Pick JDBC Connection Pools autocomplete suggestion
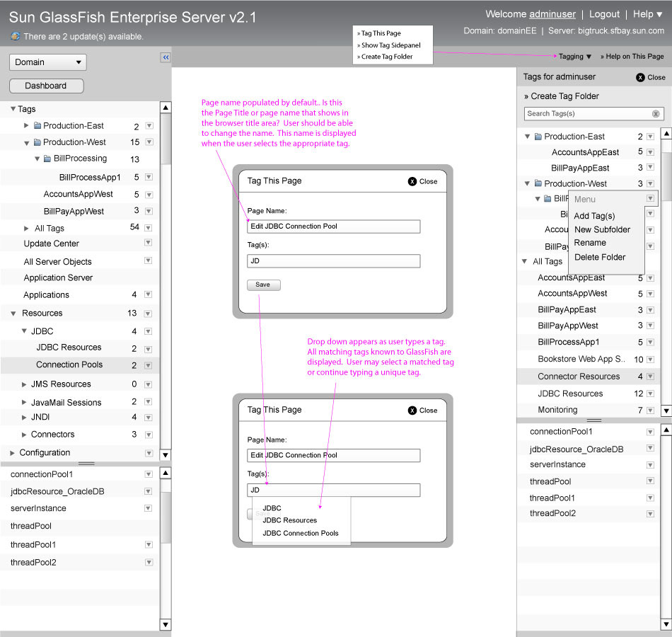This screenshot has width=672, height=637. [301, 533]
